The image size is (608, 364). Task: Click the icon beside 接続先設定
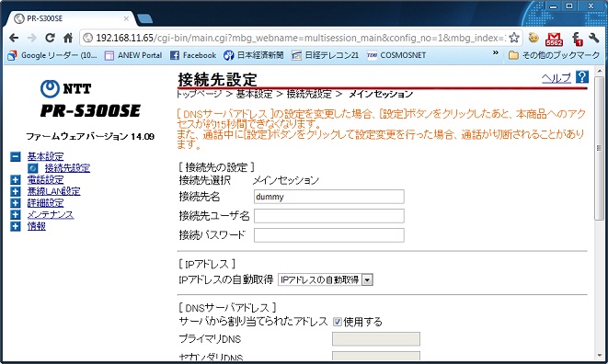[32, 168]
